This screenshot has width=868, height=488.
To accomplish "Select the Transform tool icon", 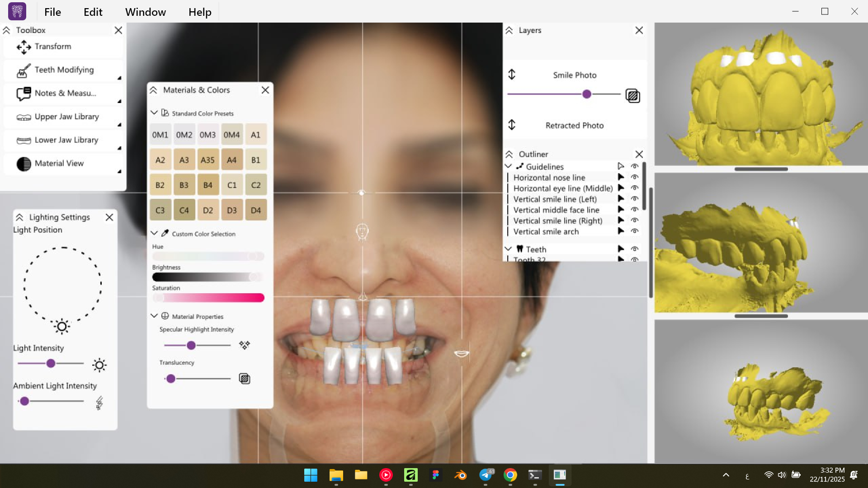I will 24,47.
